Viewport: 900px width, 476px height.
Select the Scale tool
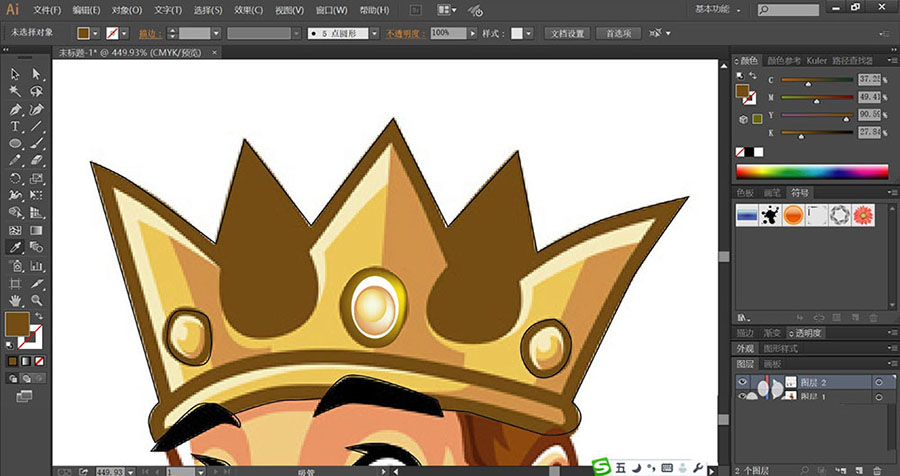[37, 179]
